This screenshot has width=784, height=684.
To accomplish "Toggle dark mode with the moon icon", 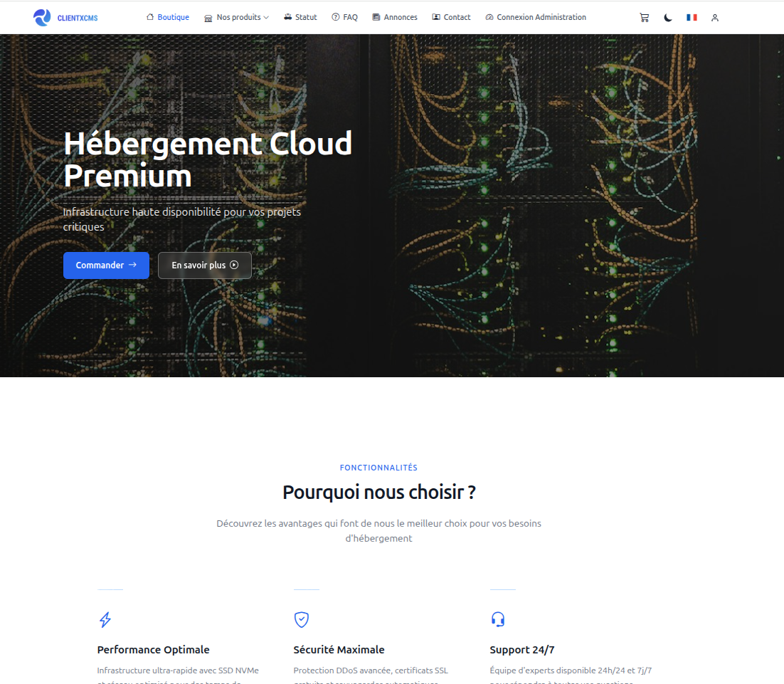I will [x=667, y=17].
